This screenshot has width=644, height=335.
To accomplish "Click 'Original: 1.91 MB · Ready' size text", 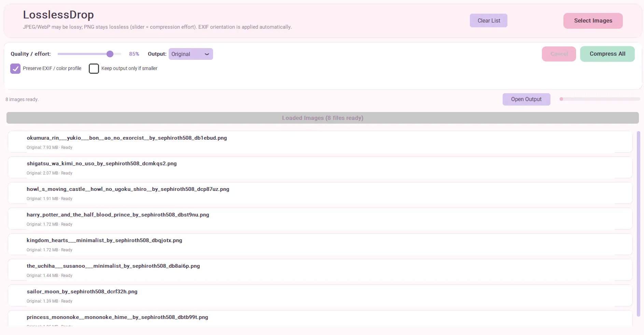I will [50, 199].
